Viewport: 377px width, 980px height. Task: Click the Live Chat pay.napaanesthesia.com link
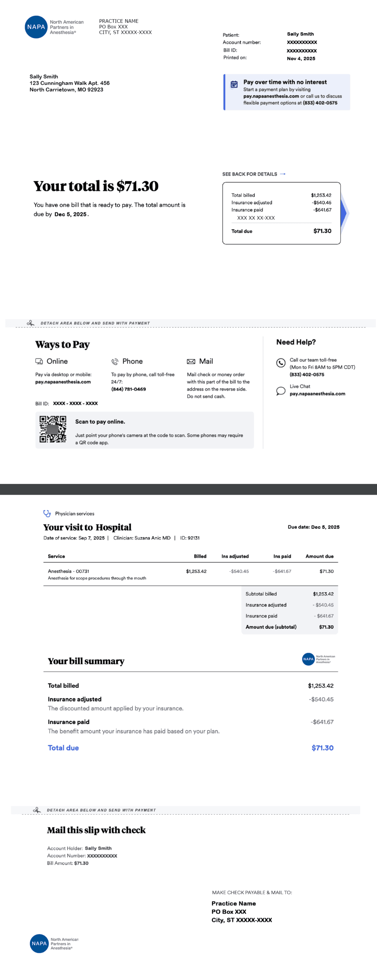click(317, 394)
